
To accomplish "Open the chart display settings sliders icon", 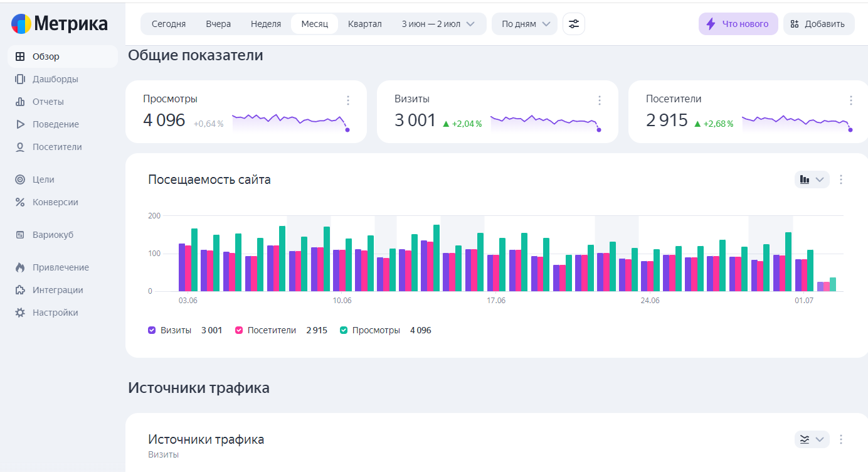I will (x=573, y=23).
